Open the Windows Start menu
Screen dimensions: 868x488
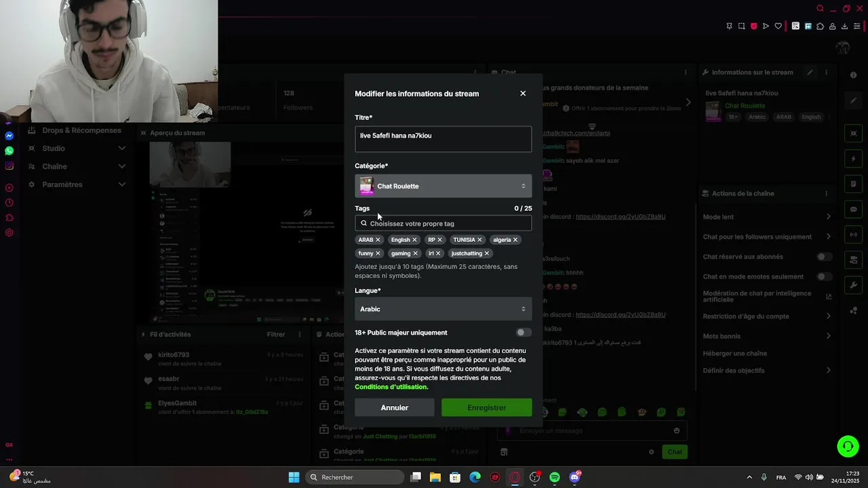294,477
